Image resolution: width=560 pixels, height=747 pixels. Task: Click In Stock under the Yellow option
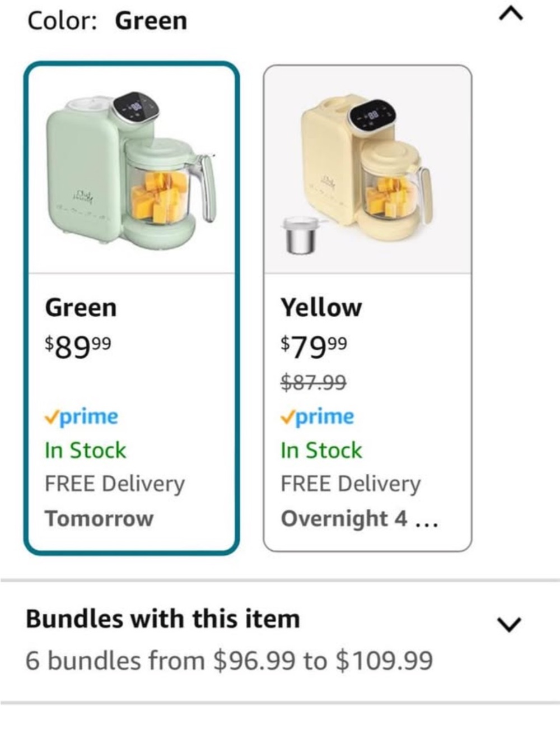tap(321, 450)
